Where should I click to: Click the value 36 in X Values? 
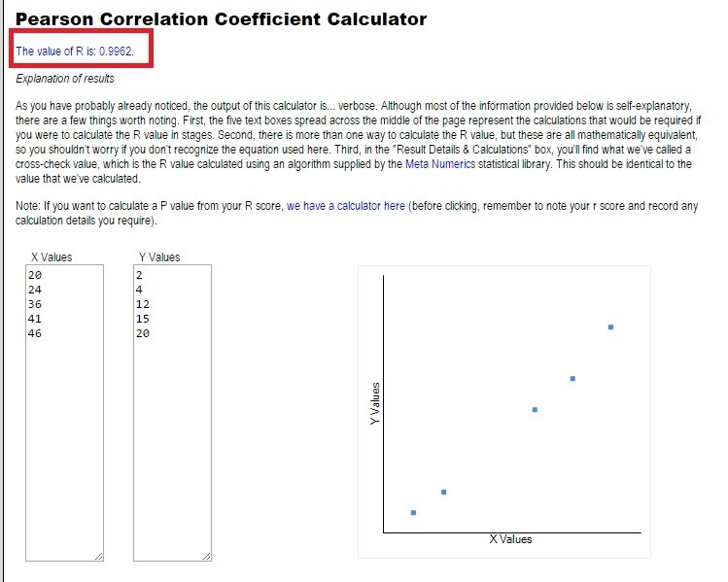pyautogui.click(x=35, y=304)
